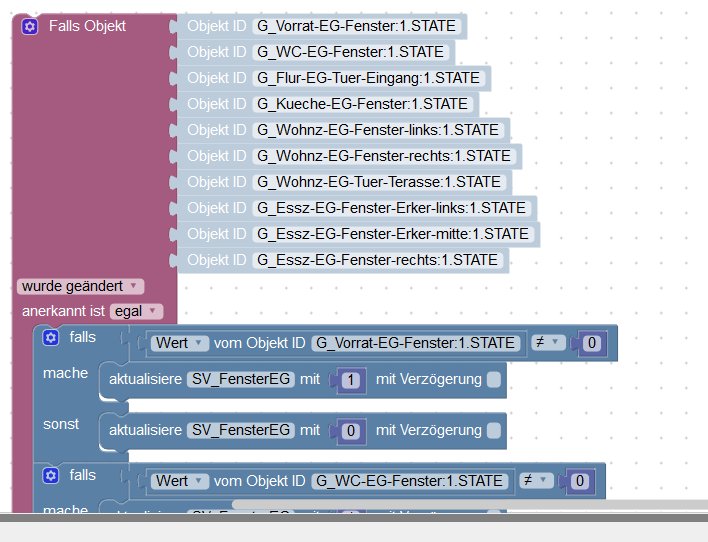Edit object ID in first falls condition
This screenshot has width=708, height=542.
point(415,343)
